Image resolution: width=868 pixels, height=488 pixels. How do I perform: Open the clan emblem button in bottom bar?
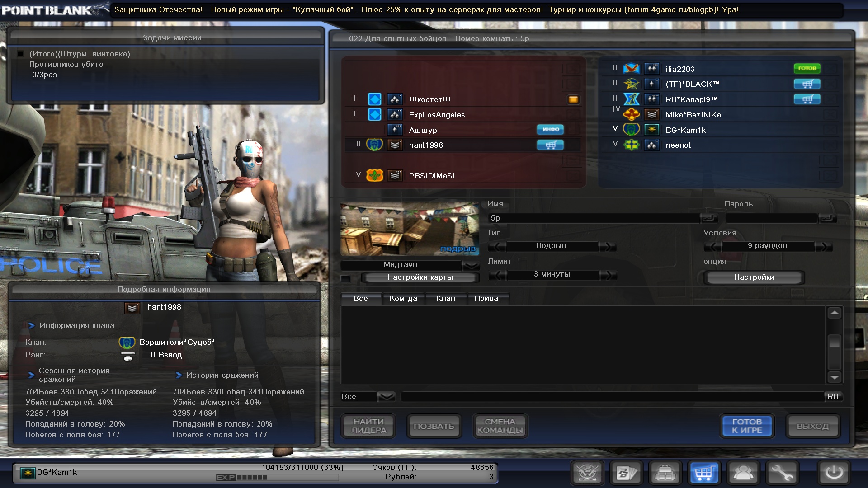click(x=588, y=473)
